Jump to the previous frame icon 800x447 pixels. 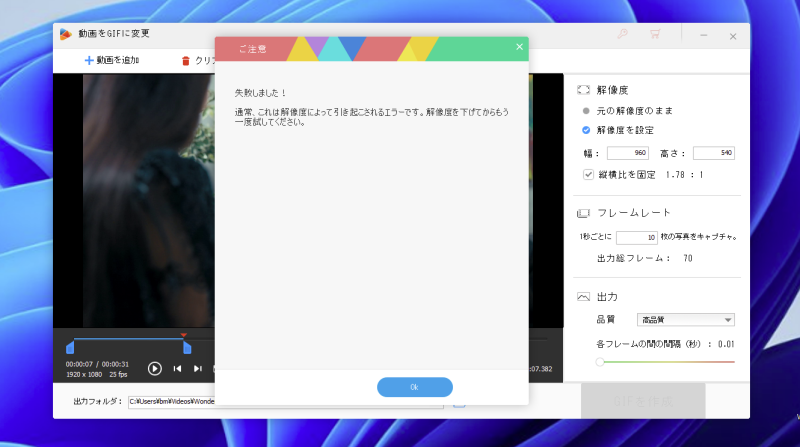point(177,368)
